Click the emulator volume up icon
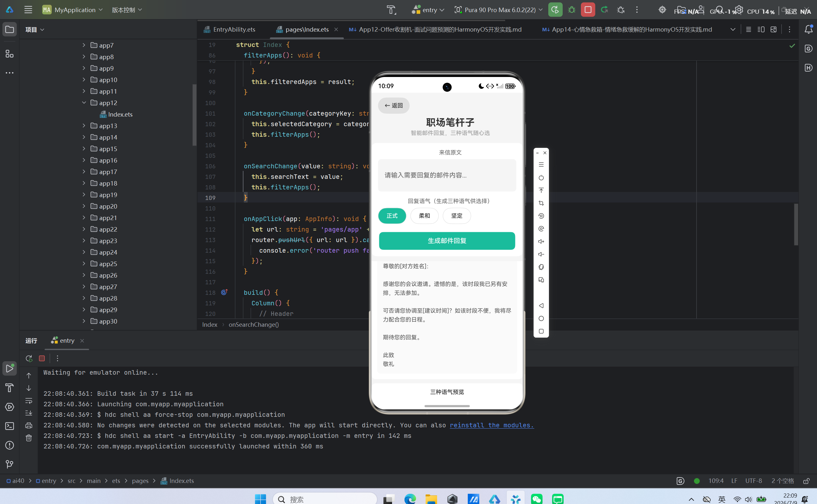Viewport: 817px width, 504px height. point(541,241)
